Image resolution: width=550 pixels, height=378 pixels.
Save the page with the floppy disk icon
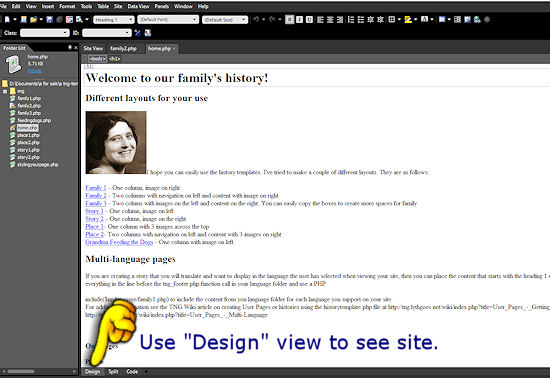point(49,20)
